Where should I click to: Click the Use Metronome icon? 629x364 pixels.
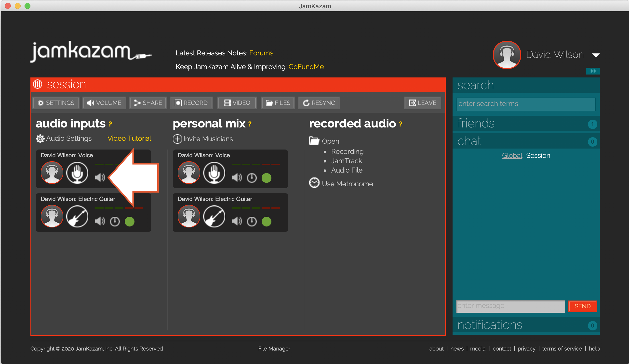click(x=314, y=183)
